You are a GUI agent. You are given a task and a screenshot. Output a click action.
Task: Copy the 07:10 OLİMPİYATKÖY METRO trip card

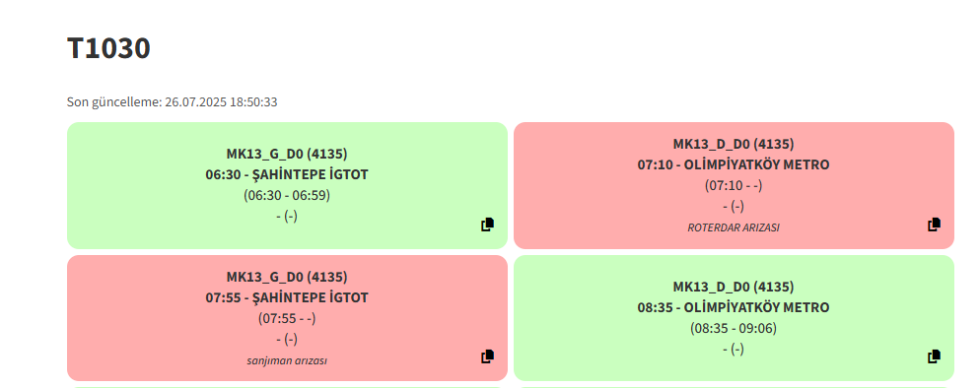(x=935, y=225)
